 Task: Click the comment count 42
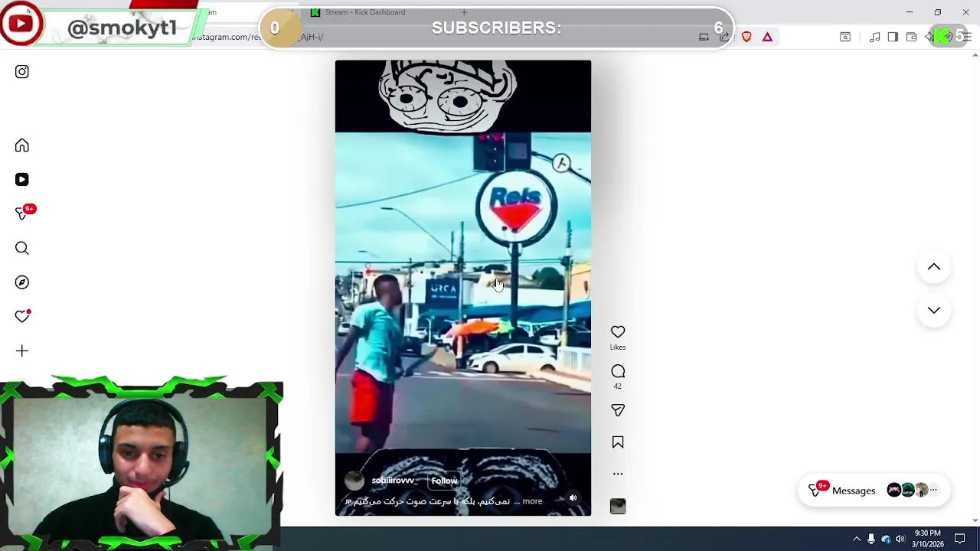(x=618, y=386)
